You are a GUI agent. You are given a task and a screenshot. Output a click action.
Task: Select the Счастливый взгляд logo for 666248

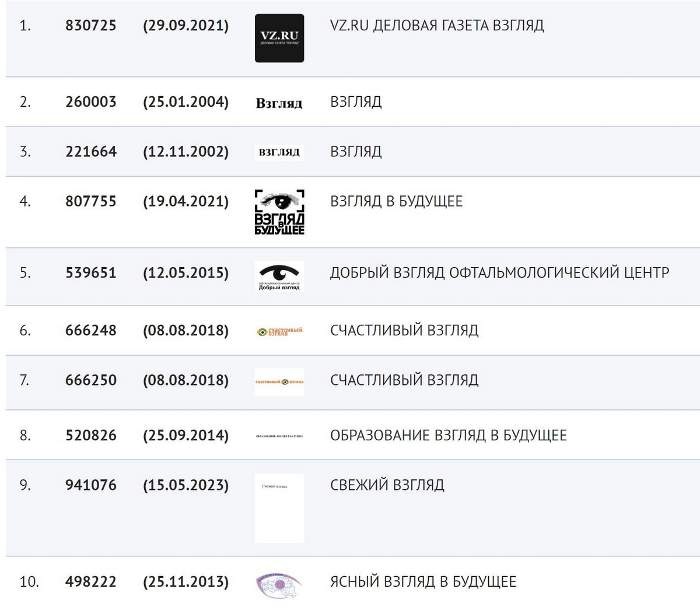coord(279,331)
